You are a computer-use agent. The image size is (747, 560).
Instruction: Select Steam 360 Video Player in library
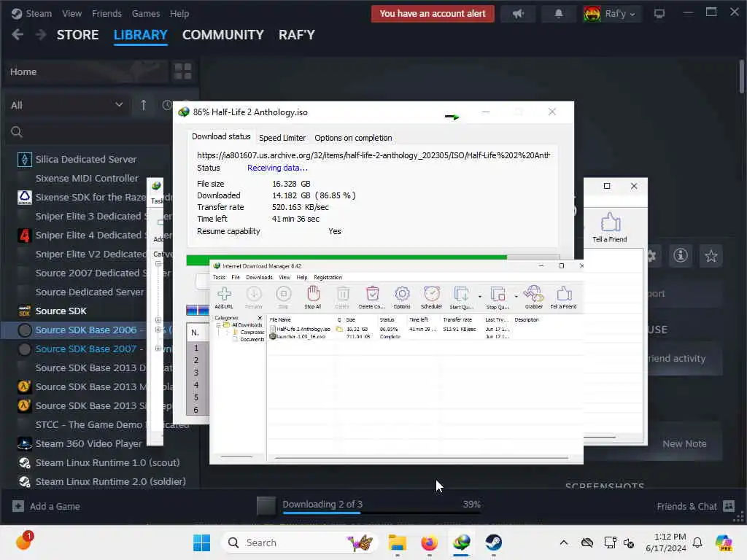pos(88,444)
